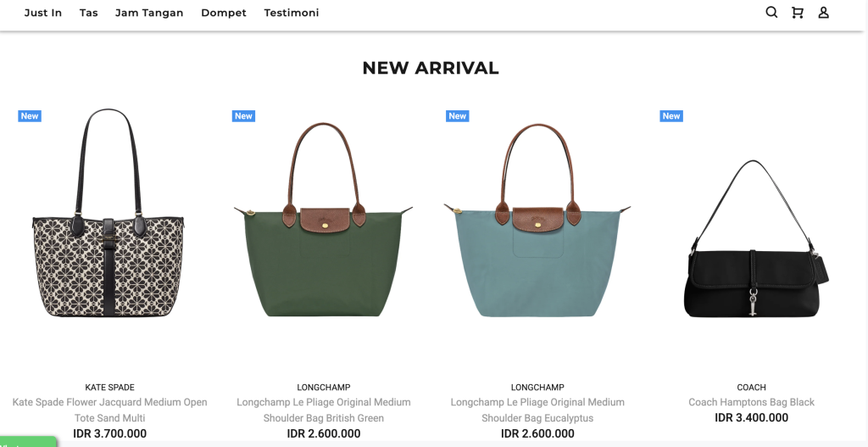The height and width of the screenshot is (447, 868).
Task: Go to the Just In menu
Action: point(43,13)
